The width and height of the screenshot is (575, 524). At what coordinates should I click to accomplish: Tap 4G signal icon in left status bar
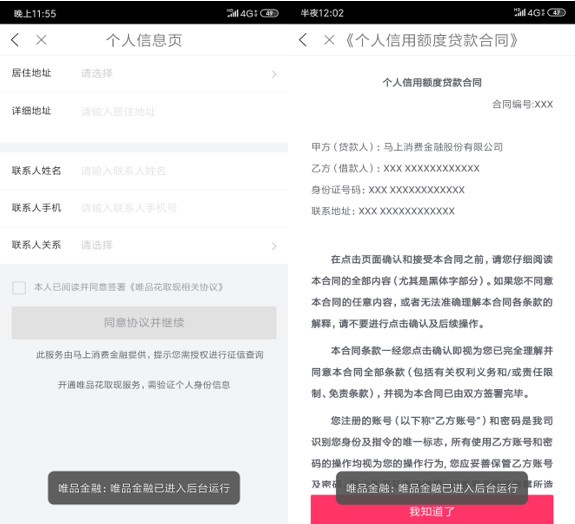tap(242, 14)
